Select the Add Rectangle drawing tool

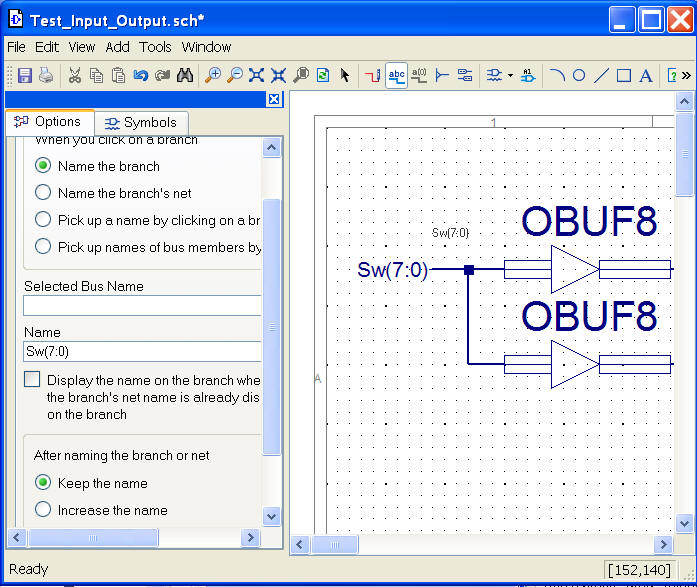[624, 76]
